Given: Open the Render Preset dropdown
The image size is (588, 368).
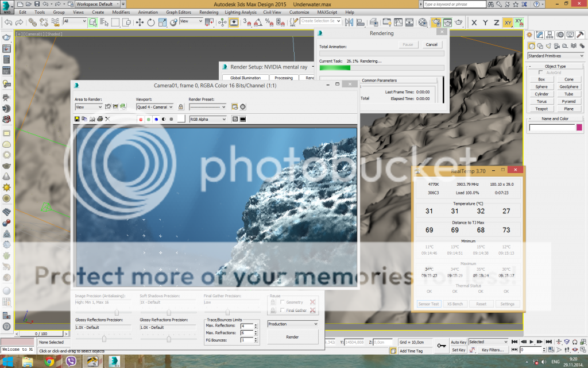Looking at the screenshot, I should (208, 107).
